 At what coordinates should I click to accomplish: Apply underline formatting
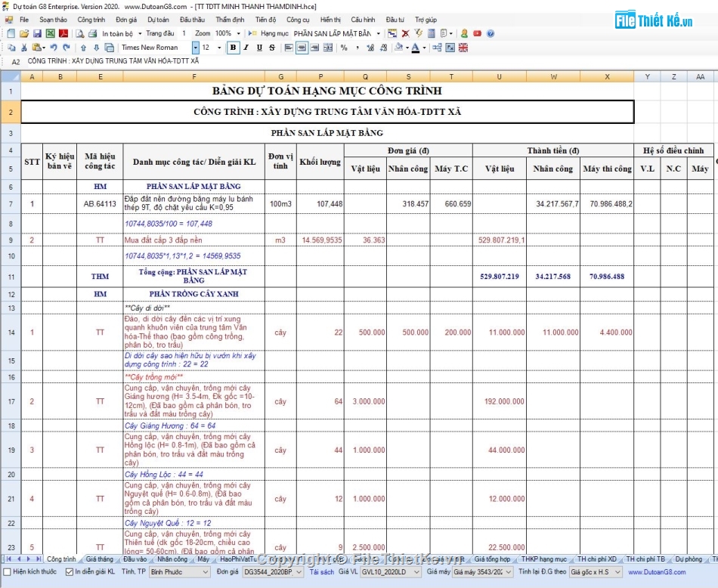click(259, 48)
